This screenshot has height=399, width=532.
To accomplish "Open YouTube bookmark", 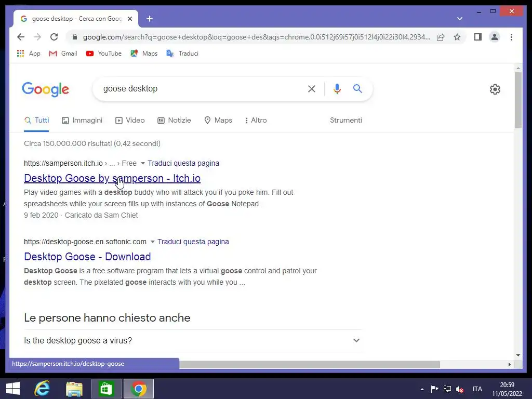I will pos(103,54).
